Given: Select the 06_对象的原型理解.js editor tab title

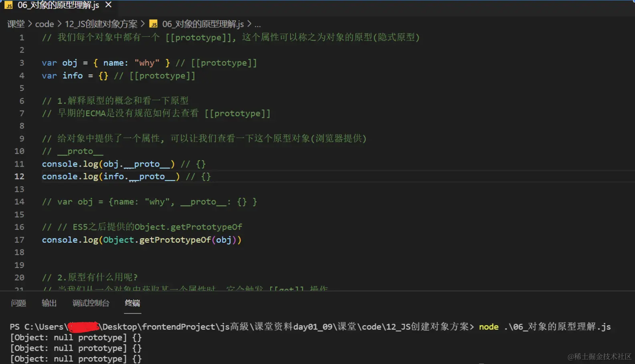Looking at the screenshot, I should [58, 5].
